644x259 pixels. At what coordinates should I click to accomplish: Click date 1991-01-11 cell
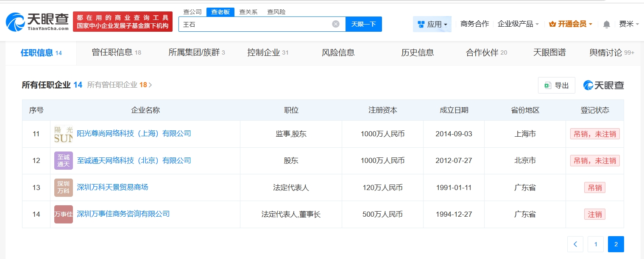click(454, 187)
